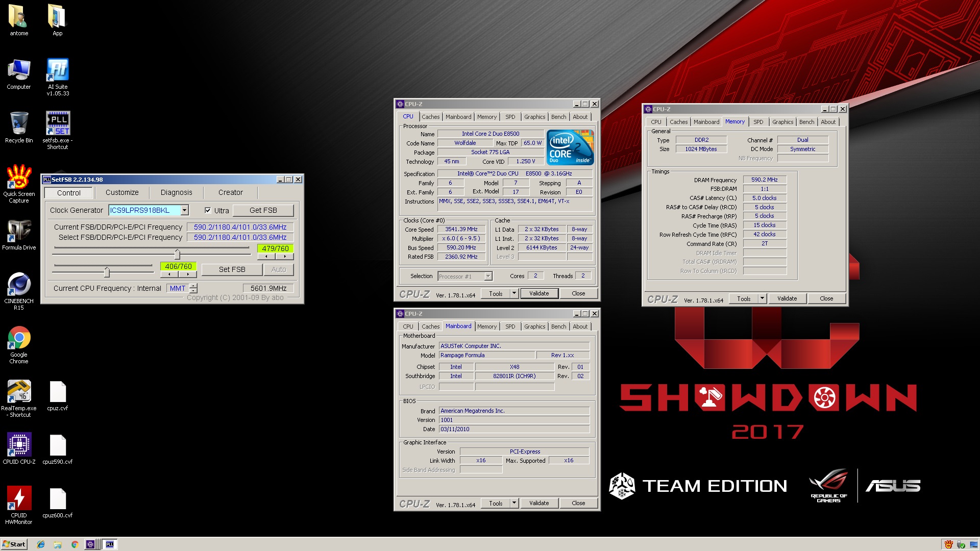980x551 pixels.
Task: Click Tools button in CPU-Z Mainboard window
Action: pyautogui.click(x=496, y=503)
